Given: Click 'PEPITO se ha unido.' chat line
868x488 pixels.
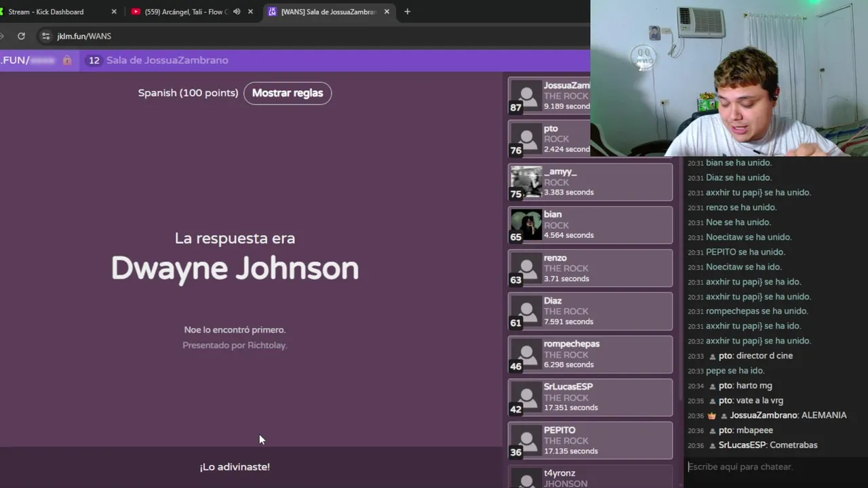Looking at the screenshot, I should (745, 251).
